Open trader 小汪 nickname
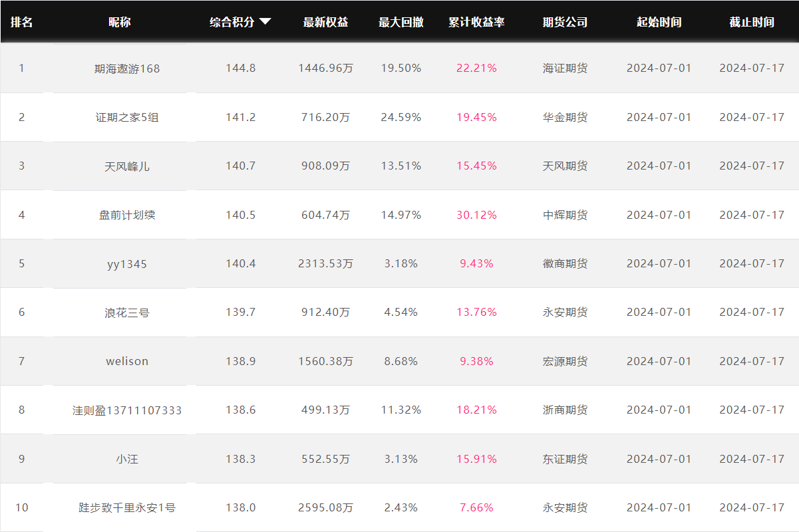This screenshot has height=532, width=799. tap(127, 459)
